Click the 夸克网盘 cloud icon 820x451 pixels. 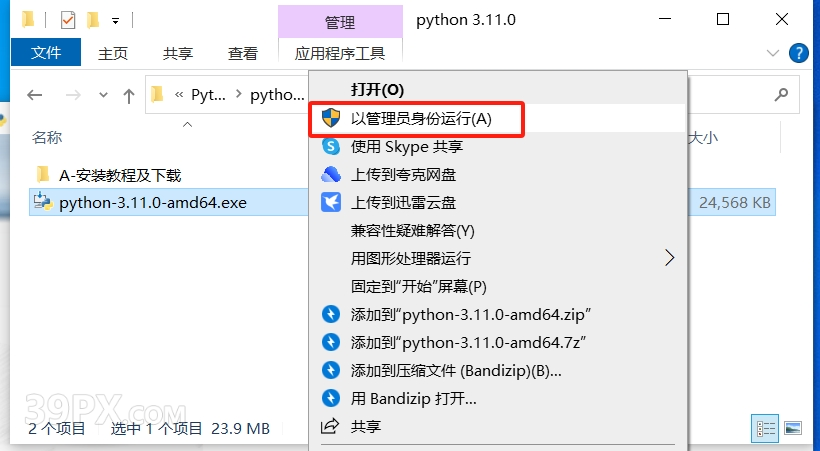click(x=331, y=175)
